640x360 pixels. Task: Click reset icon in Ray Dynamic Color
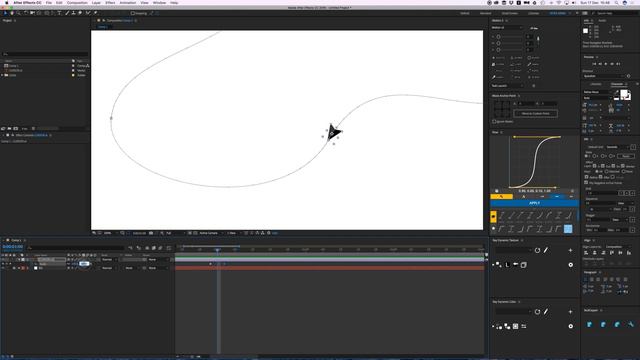point(537,312)
